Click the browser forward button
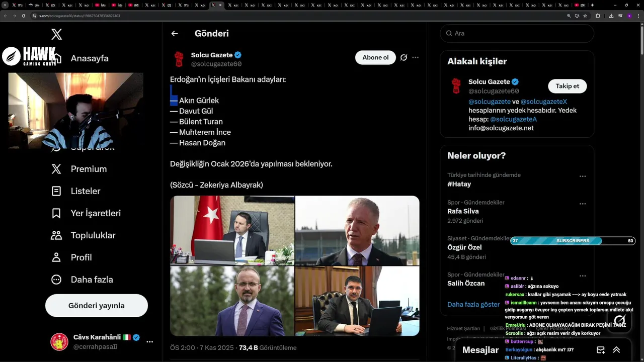The height and width of the screenshot is (362, 644). (x=15, y=16)
